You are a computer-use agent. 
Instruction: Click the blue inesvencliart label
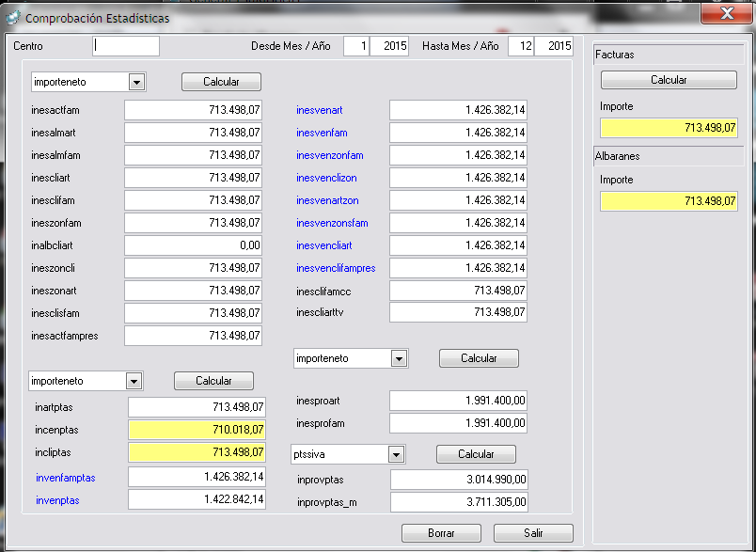[x=324, y=245]
